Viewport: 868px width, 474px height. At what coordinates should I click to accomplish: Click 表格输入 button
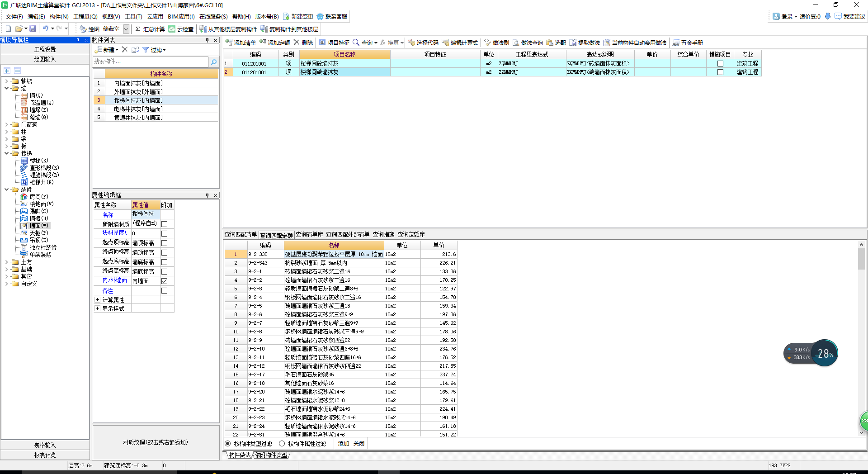coord(45,445)
